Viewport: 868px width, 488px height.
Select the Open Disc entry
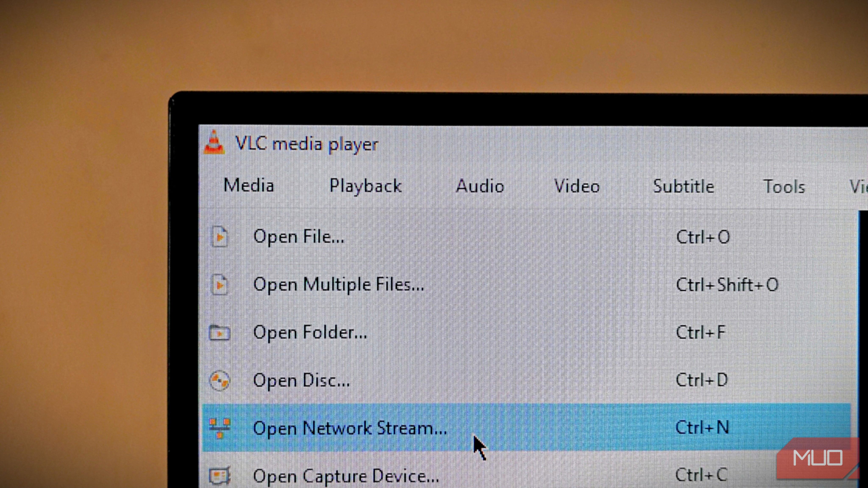coord(302,381)
